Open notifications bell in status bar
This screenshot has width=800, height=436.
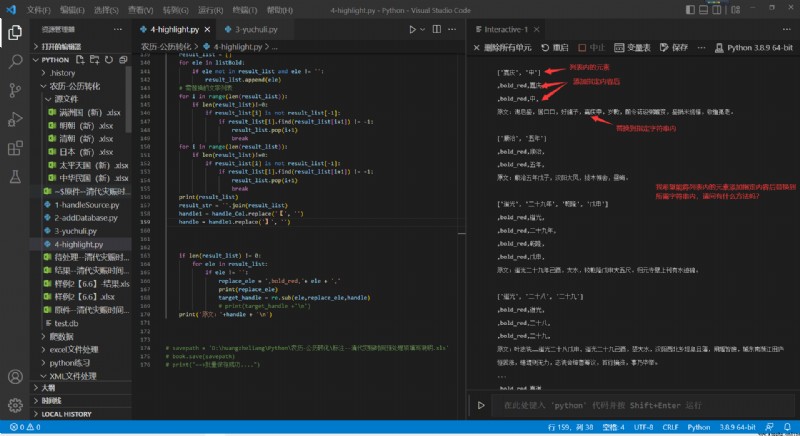[x=787, y=427]
